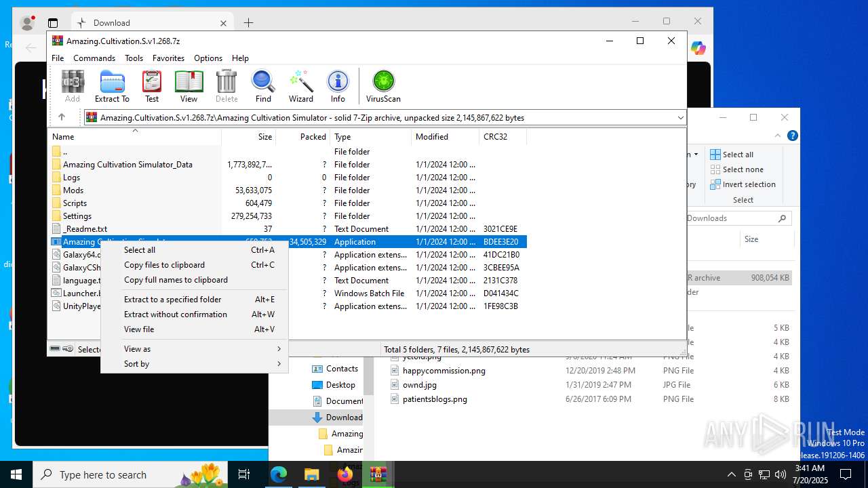Viewport: 868px width, 488px height.
Task: Open a new browser tab
Action: [248, 23]
